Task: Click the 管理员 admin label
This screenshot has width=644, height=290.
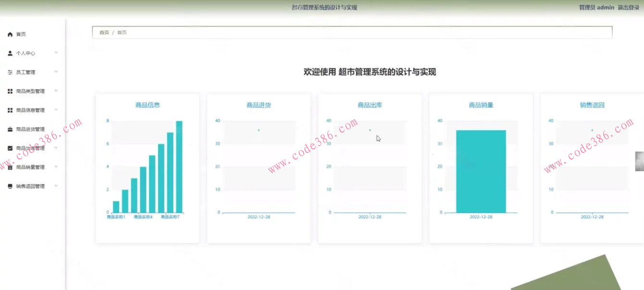Action: (x=596, y=7)
